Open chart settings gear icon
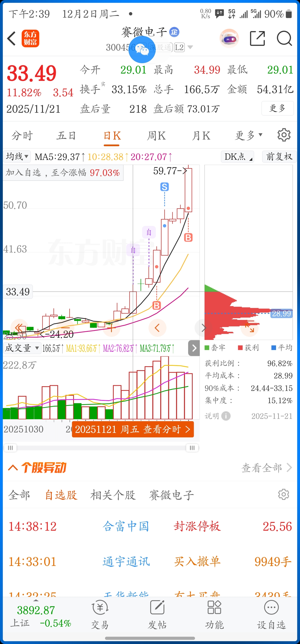Screen dimensions: 300x644 pyautogui.click(x=284, y=135)
